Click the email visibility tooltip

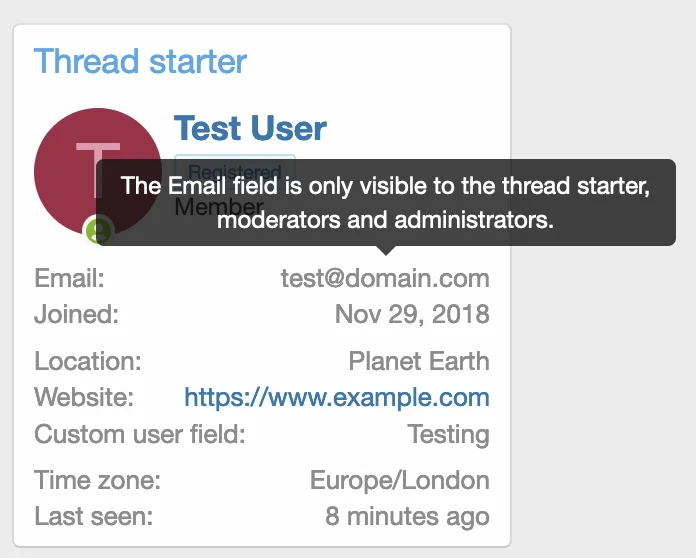coord(385,202)
